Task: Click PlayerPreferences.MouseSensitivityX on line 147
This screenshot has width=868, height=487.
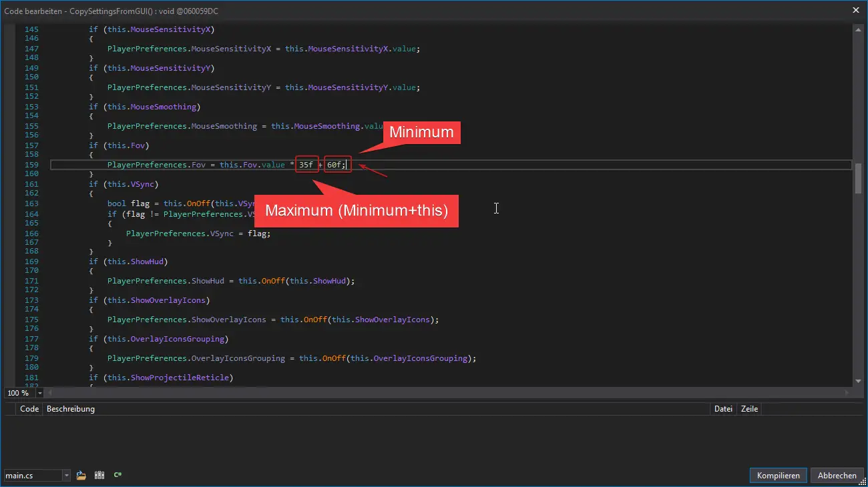Action: (189, 49)
